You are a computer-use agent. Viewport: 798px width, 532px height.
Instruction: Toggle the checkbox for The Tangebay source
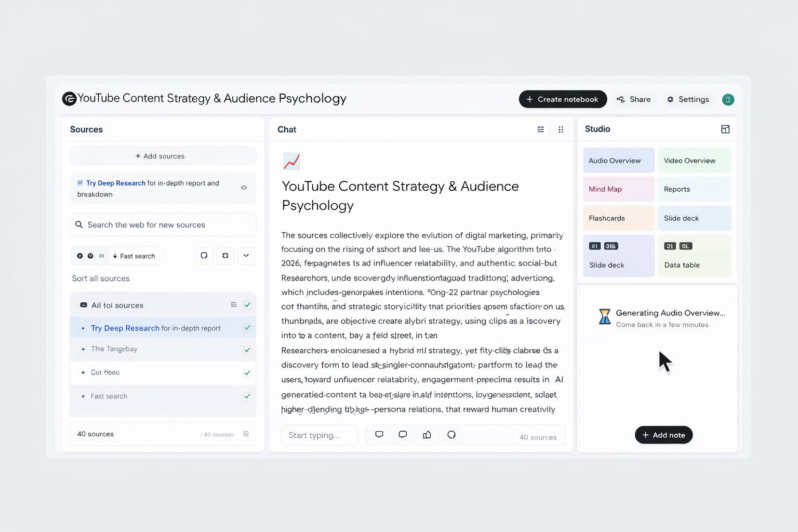247,350
